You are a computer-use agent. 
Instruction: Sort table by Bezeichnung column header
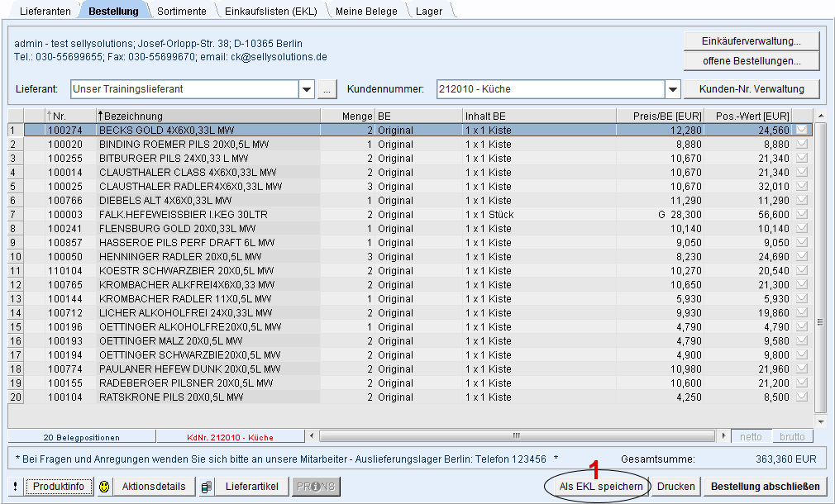[207, 116]
